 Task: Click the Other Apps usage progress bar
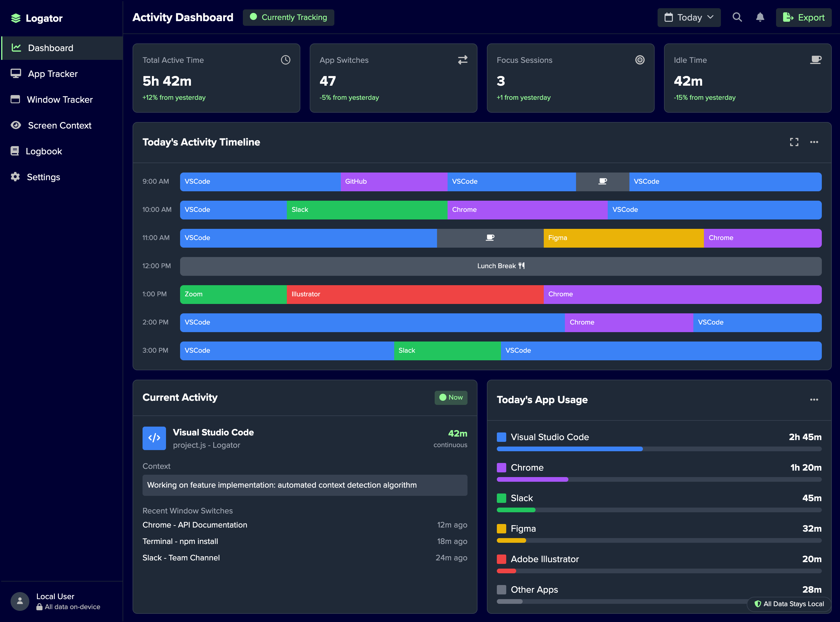tap(659, 601)
